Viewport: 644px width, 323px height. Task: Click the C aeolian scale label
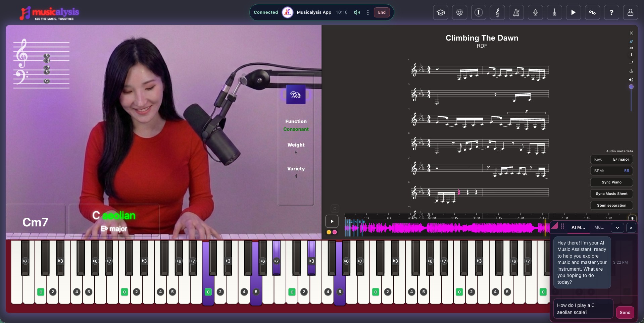point(114,215)
